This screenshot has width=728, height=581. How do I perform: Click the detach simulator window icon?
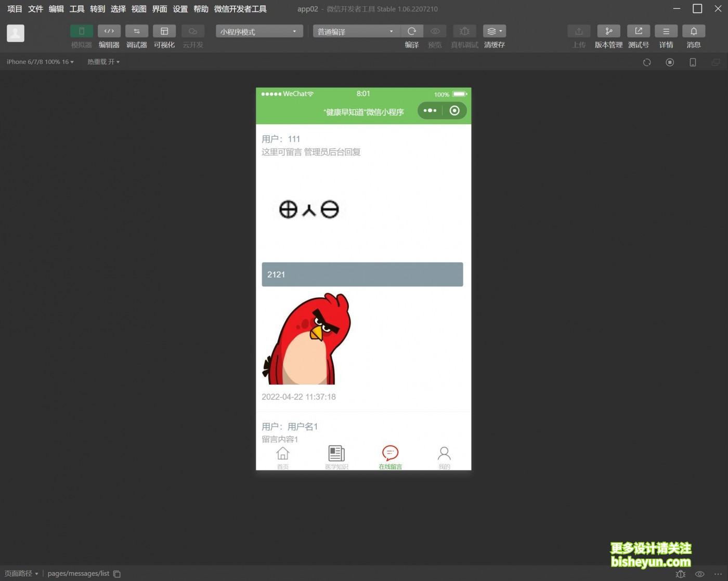[x=716, y=62]
